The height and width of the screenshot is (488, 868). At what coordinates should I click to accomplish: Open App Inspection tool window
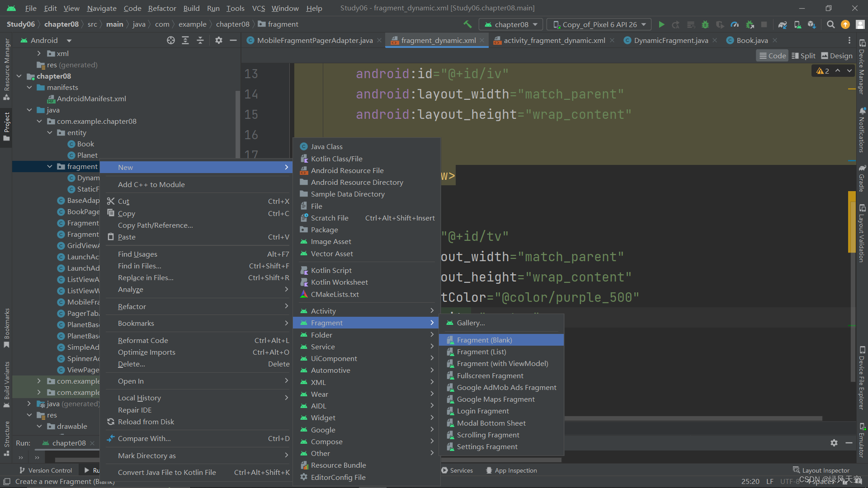coord(511,470)
